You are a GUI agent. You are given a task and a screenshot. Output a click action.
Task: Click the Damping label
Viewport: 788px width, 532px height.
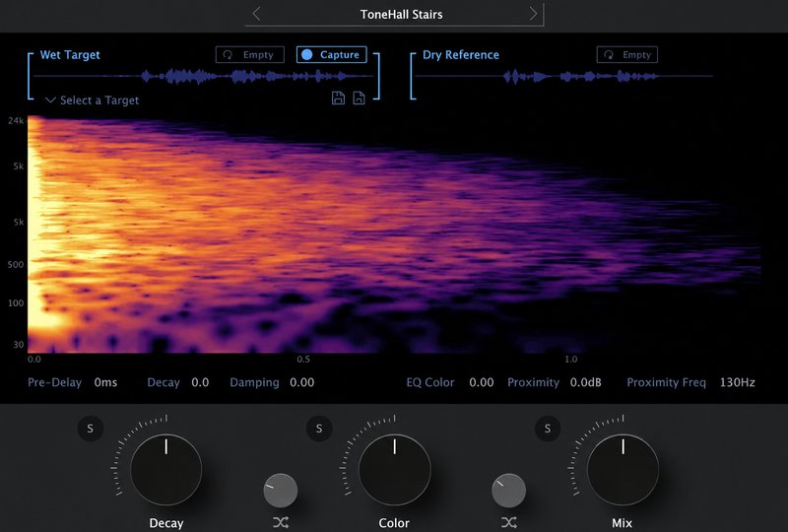pos(254,382)
